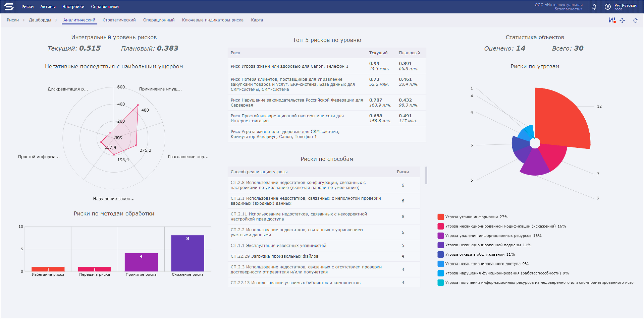The height and width of the screenshot is (319, 644).
Task: Click the purple 'Угроза удаления информационных ресурсов' swatch
Action: 441,236
